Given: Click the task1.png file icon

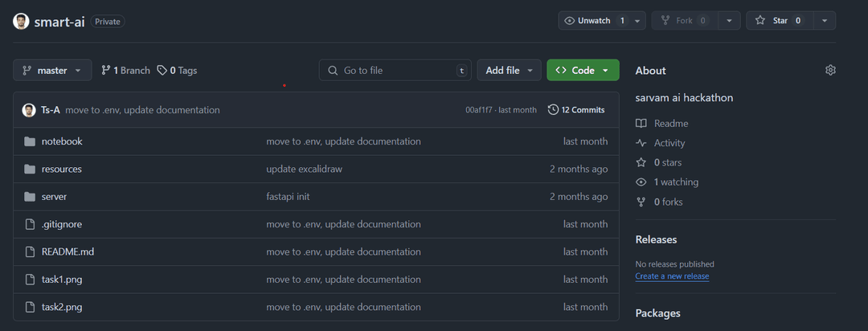Looking at the screenshot, I should pyautogui.click(x=30, y=280).
